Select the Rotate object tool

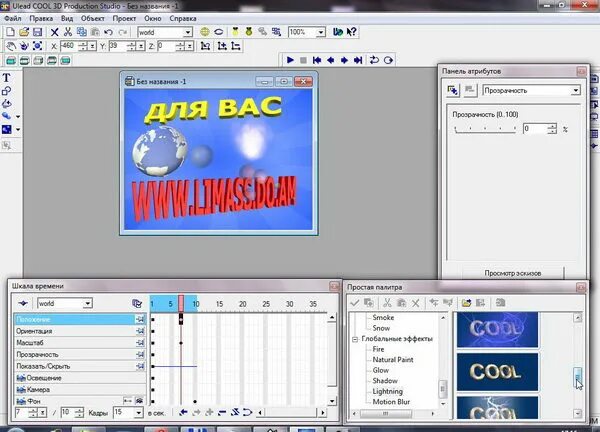click(24, 46)
